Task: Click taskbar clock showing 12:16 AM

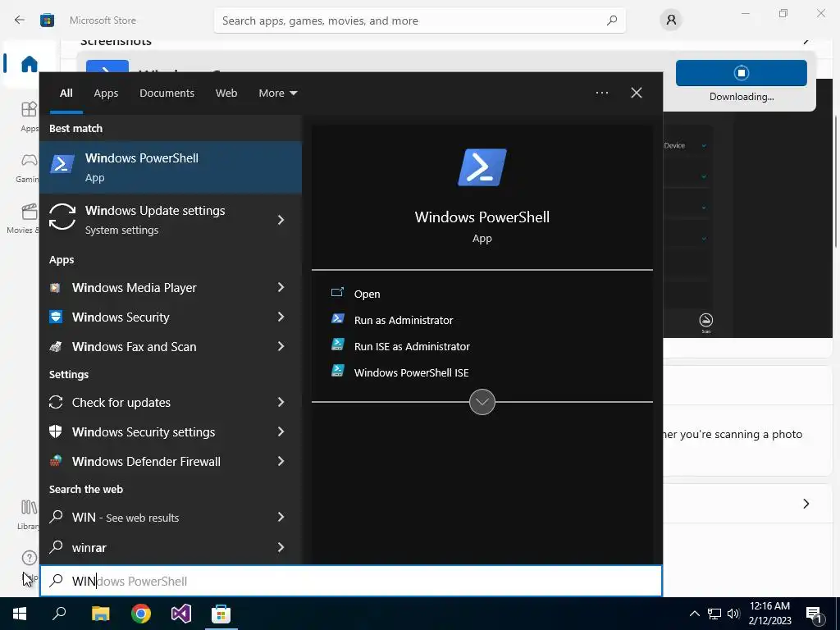Action: [769, 614]
